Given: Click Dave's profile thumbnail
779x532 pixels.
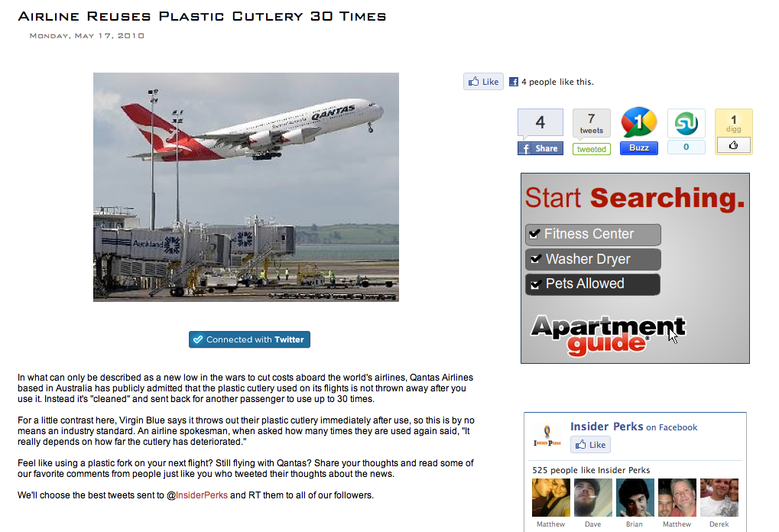Looking at the screenshot, I should 592,498.
